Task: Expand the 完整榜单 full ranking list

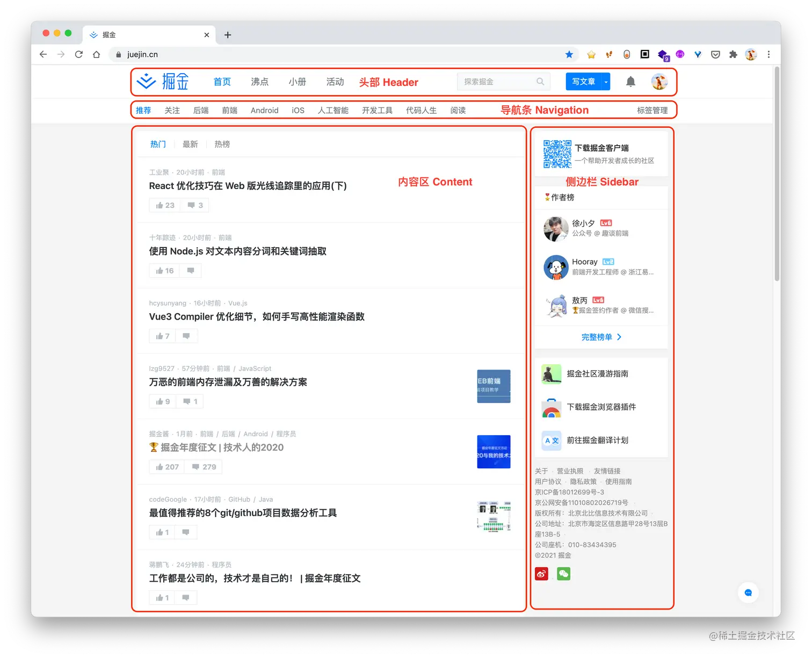Action: 601,337
